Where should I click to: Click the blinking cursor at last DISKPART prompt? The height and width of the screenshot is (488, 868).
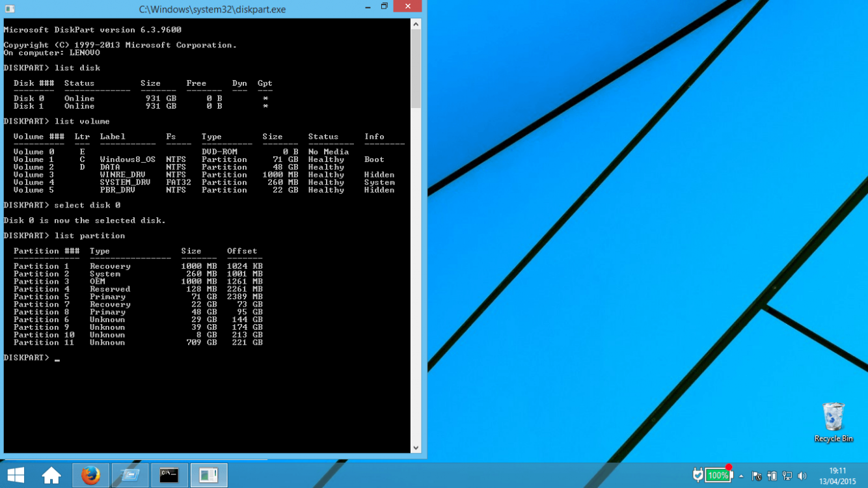coord(57,359)
